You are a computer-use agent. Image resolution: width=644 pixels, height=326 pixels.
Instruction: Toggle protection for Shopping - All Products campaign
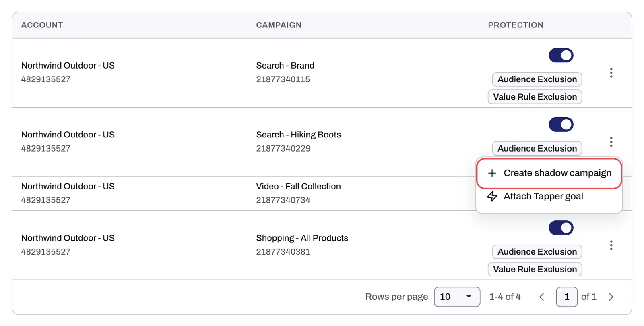(x=561, y=228)
